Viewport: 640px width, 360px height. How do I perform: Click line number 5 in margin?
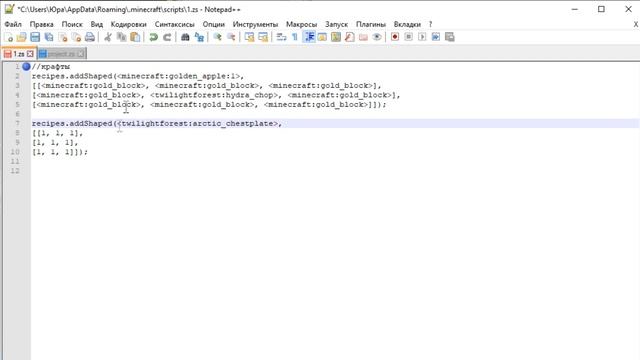17,104
